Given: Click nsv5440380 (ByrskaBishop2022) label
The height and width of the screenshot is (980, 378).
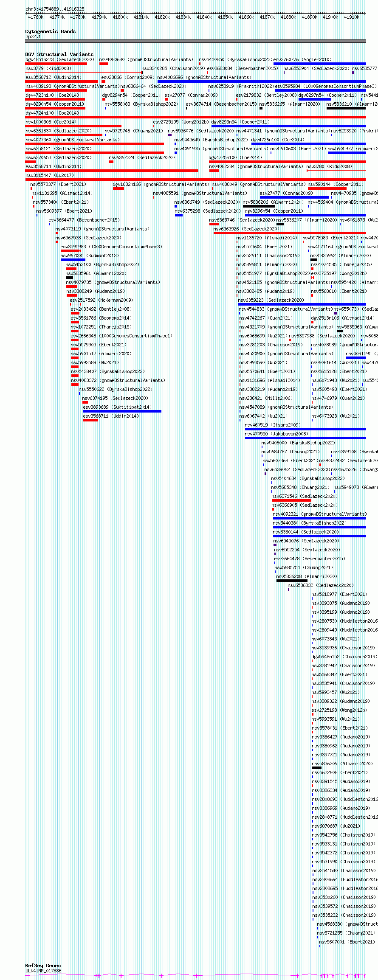Looking at the screenshot, I should tap(310, 523).
